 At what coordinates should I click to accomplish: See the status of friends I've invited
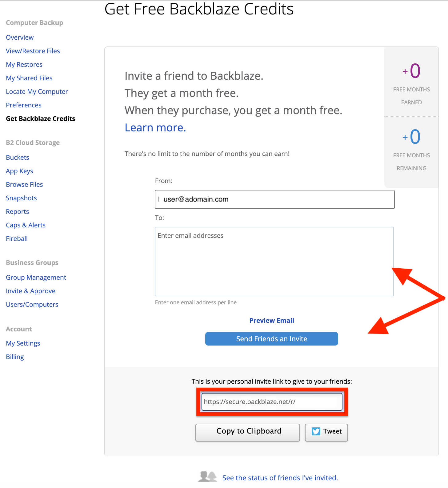point(280,478)
